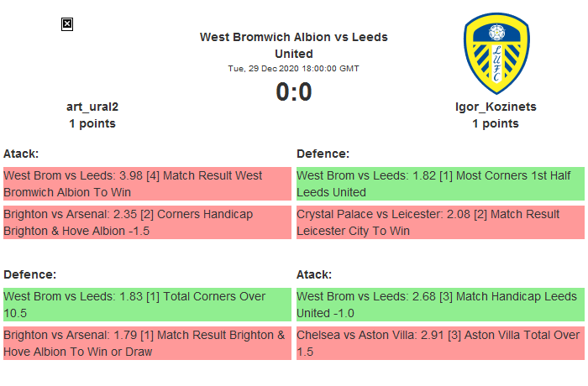This screenshot has width=588, height=386.
Task: Click the left Atack section heading
Action: coord(21,154)
